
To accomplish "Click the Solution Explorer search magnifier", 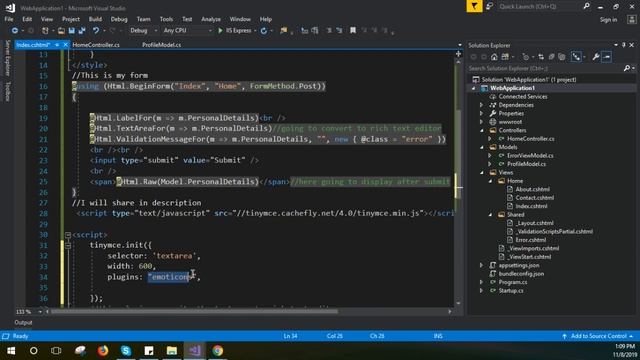I will tap(627, 68).
